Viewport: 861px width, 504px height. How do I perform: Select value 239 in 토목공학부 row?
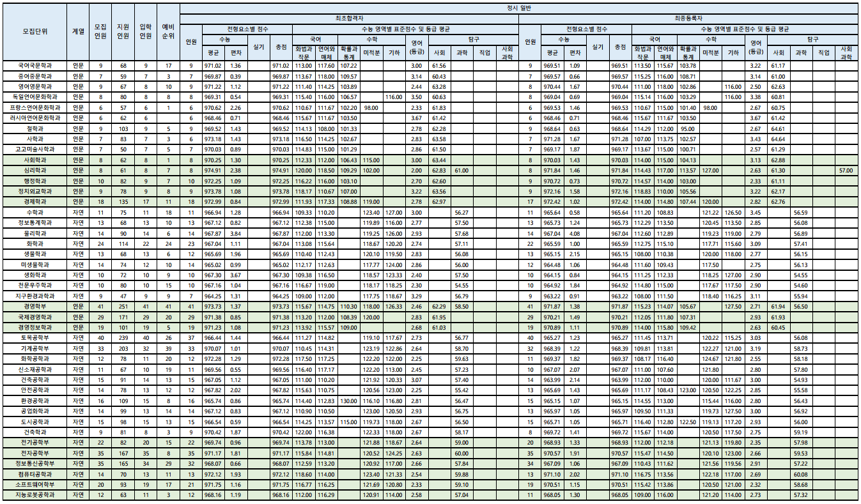[123, 338]
